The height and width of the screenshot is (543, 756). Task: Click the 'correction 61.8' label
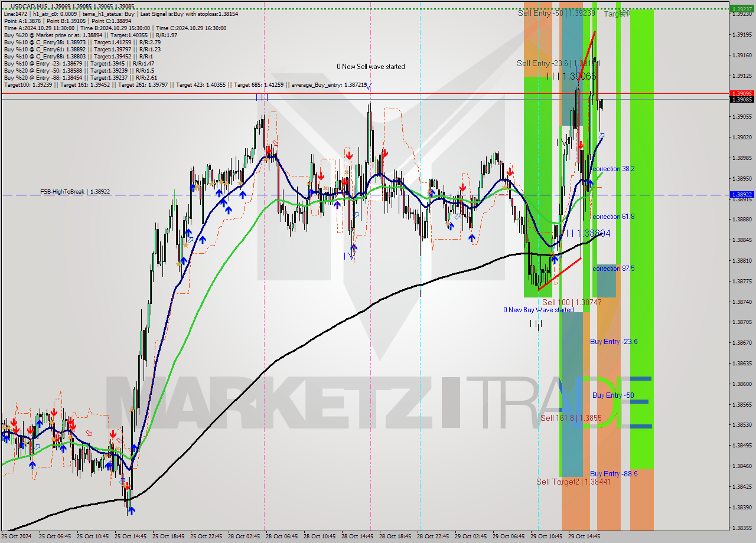614,217
